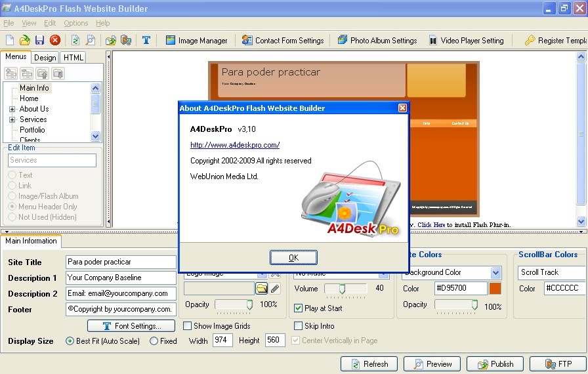Toggle Center Vertically in Page checkbox
This screenshot has width=588, height=374.
pyautogui.click(x=295, y=341)
